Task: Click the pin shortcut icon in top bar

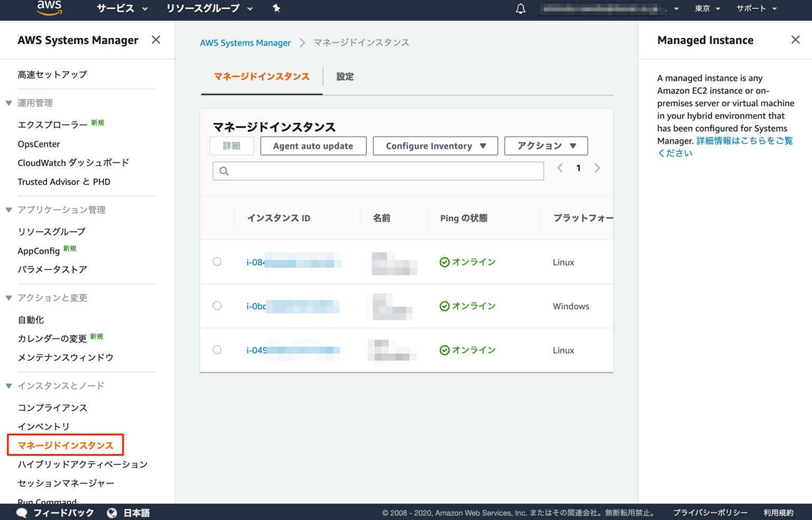Action: coord(276,8)
